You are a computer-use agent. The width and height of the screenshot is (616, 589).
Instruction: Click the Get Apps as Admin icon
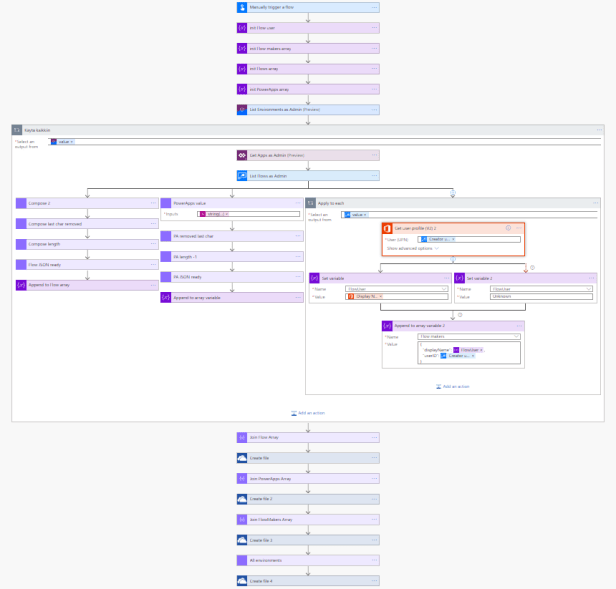242,156
